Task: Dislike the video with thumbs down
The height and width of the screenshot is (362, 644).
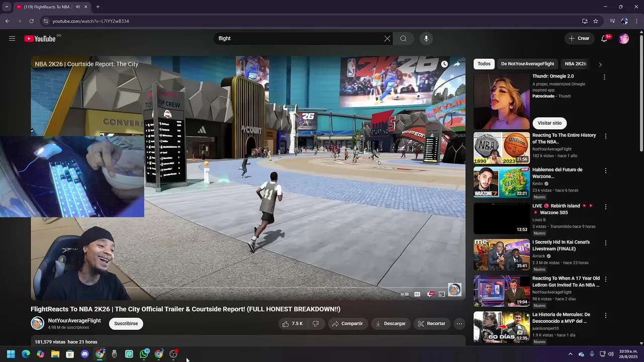Action: [315, 324]
